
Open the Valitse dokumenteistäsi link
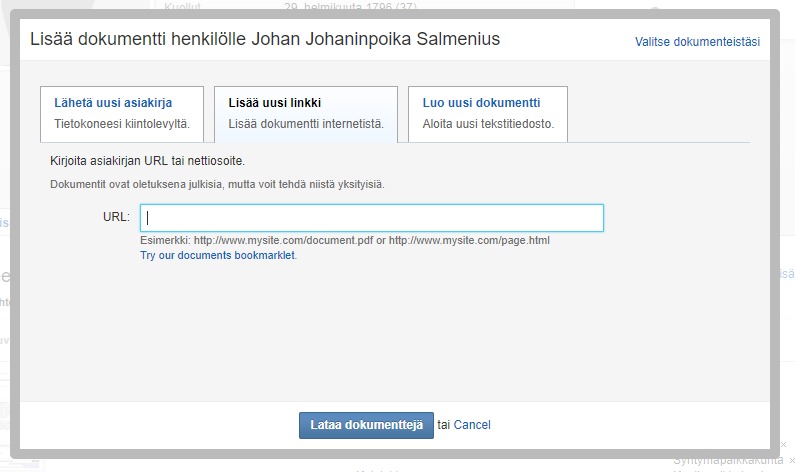click(697, 42)
